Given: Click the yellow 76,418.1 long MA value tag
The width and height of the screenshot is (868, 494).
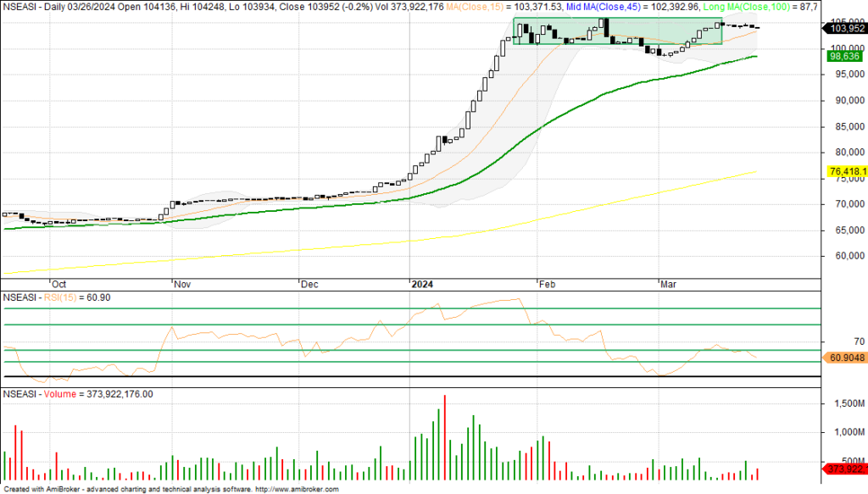Looking at the screenshot, I should [x=844, y=172].
